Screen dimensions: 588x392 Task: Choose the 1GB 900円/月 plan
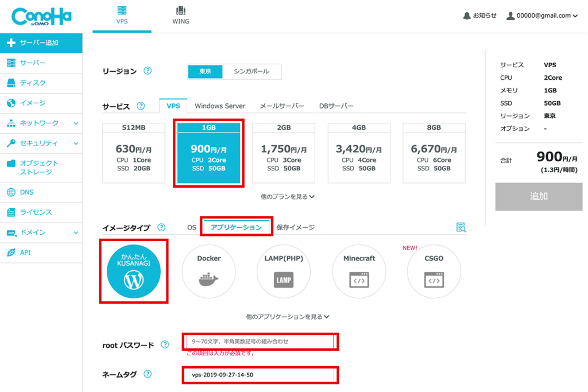pos(209,153)
